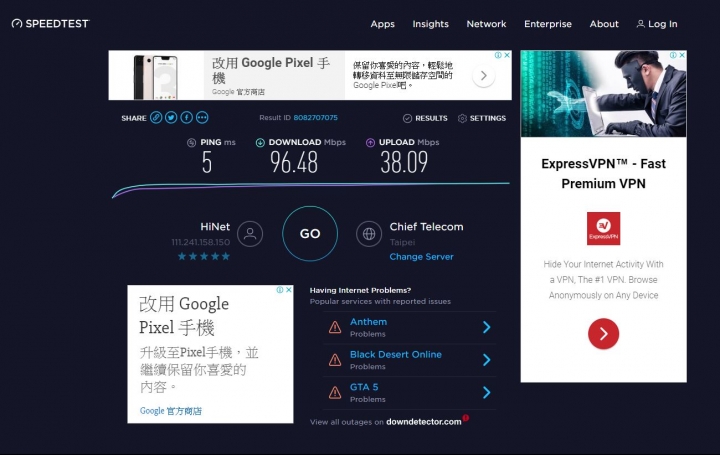Open GTA 5 problems entry
720x455 pixels.
click(410, 393)
